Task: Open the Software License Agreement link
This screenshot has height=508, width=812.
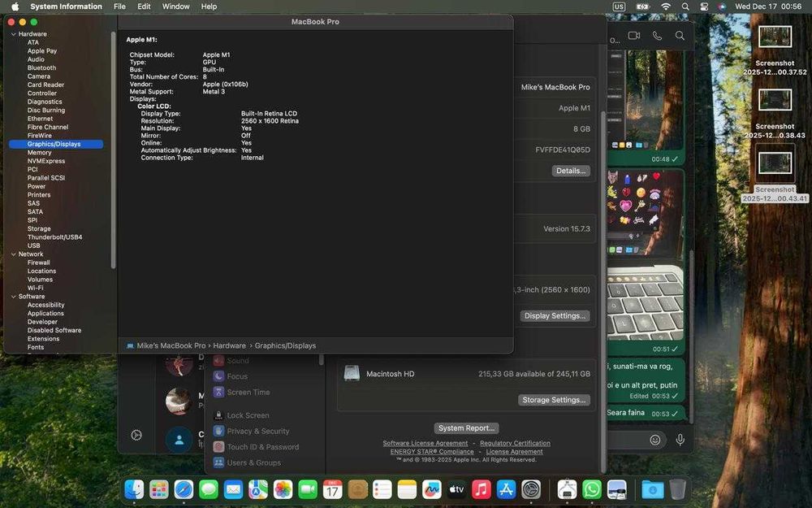Action: (x=425, y=443)
